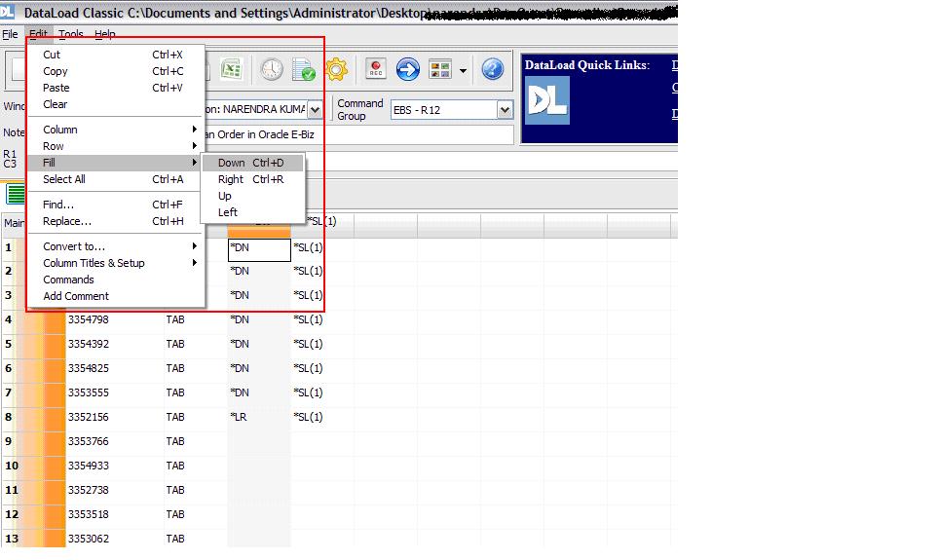
Task: Click the DL logo in Quick Links panel
Action: (547, 100)
